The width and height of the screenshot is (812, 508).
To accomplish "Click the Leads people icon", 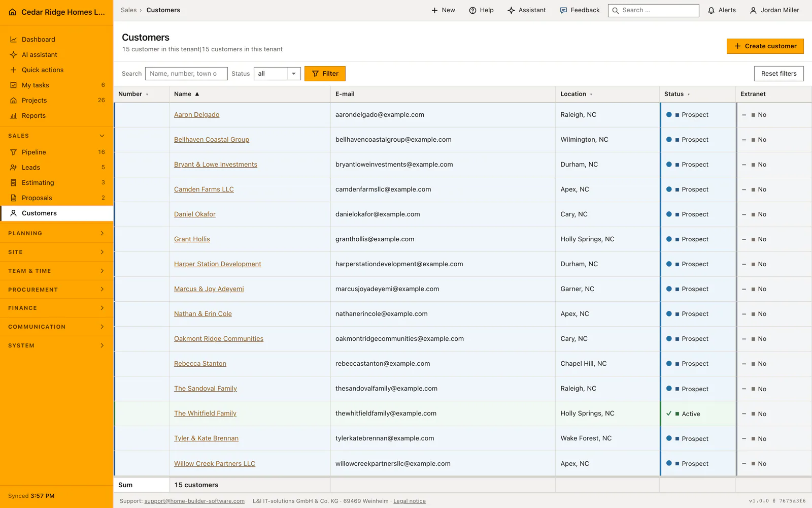I will click(14, 168).
